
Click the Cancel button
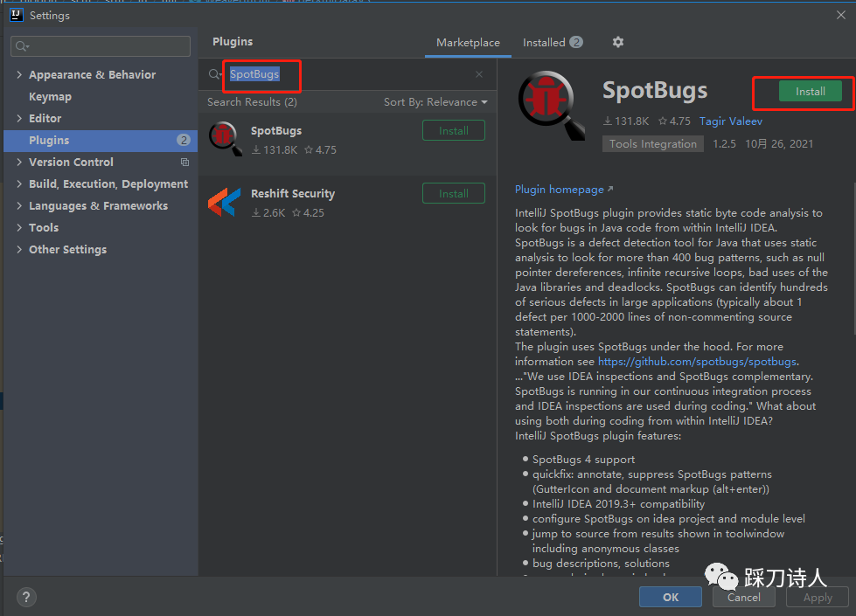coord(743,597)
